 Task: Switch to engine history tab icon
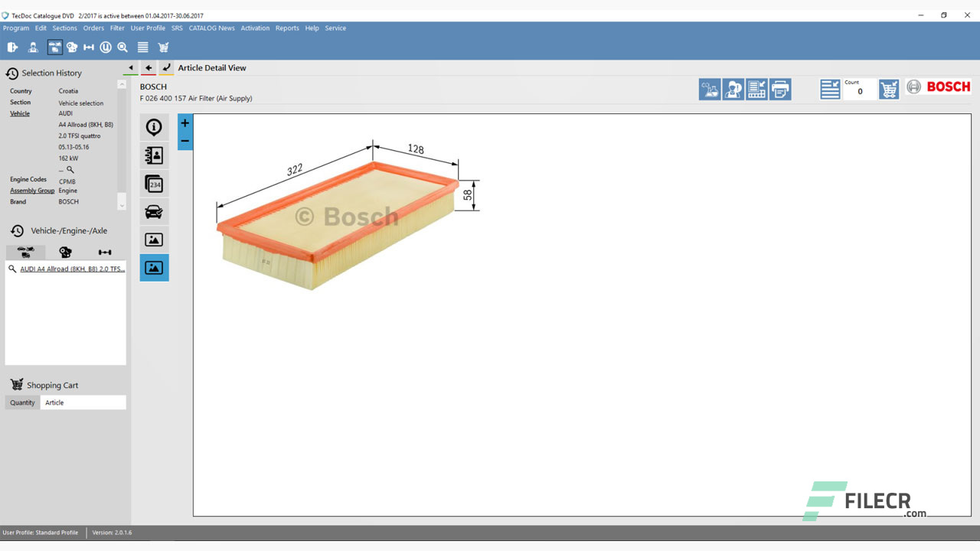(x=65, y=252)
